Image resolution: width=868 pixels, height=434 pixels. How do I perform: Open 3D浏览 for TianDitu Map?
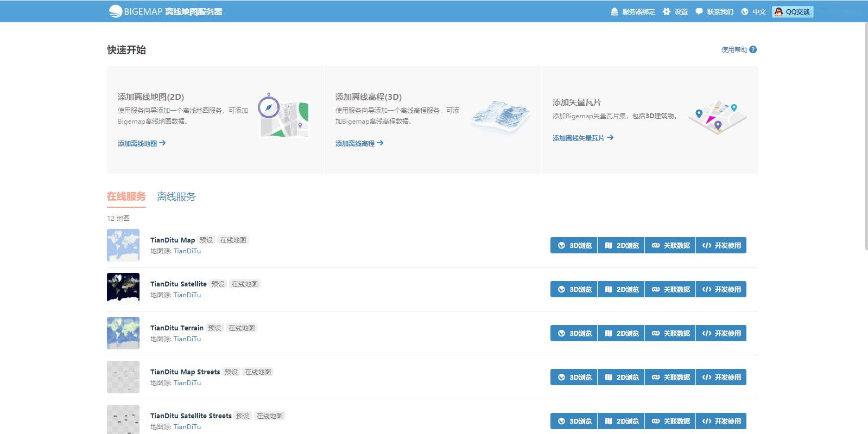[574, 245]
